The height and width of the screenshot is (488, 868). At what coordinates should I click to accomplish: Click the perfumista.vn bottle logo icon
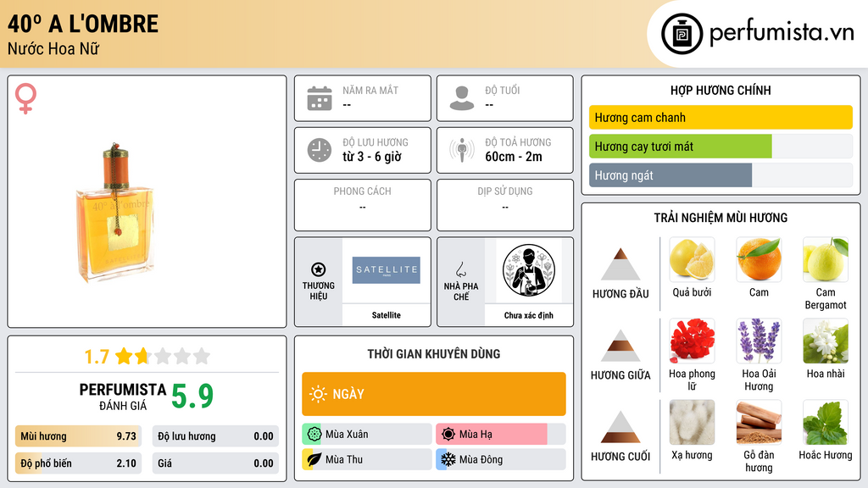click(x=682, y=34)
